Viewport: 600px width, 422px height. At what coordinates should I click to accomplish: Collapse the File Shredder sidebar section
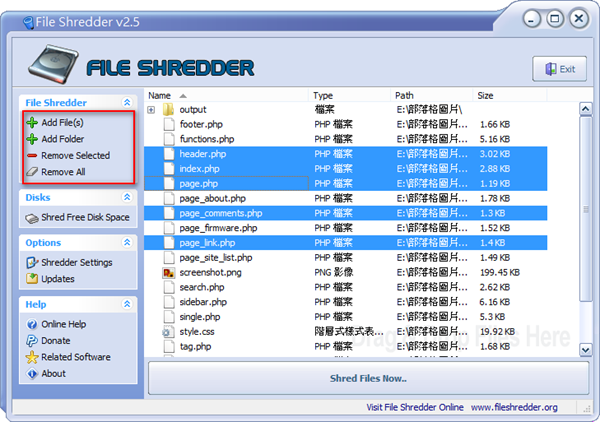(x=127, y=102)
